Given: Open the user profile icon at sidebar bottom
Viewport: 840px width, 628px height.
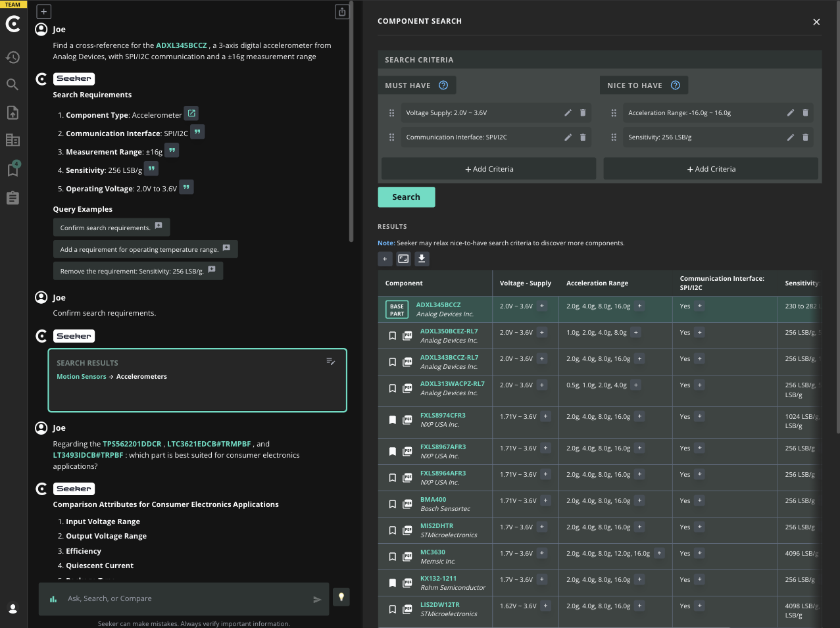Looking at the screenshot, I should point(12,608).
